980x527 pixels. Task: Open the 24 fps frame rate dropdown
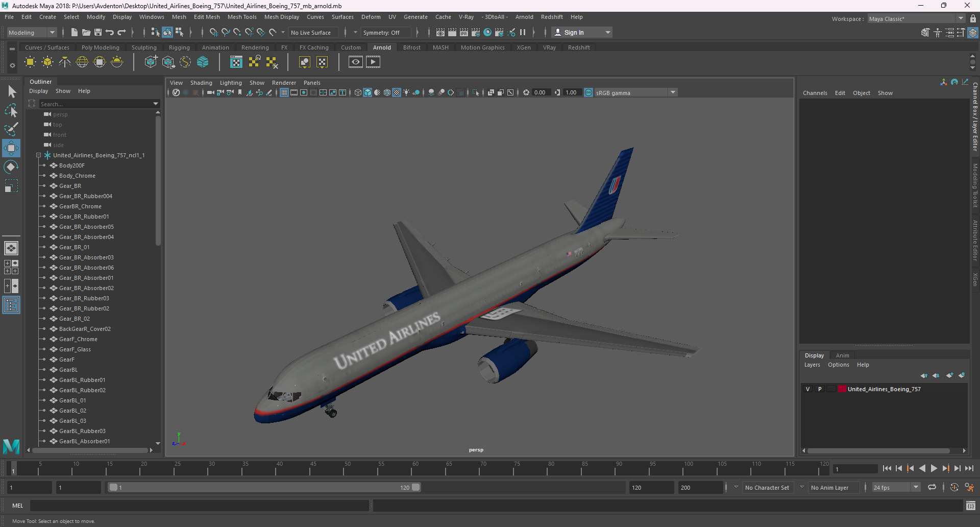pyautogui.click(x=916, y=488)
